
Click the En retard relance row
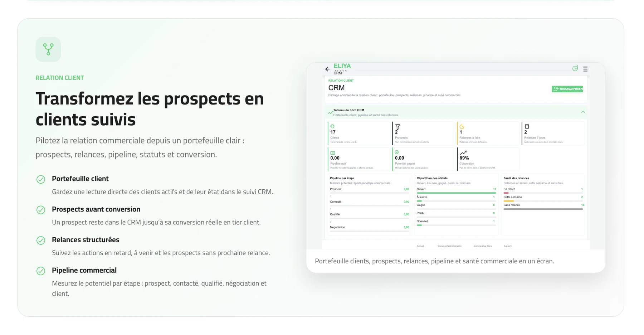[x=543, y=190]
